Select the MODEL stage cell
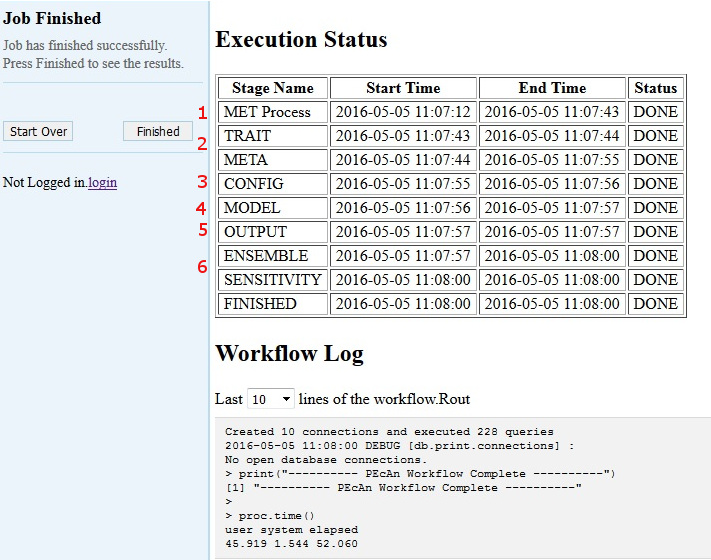This screenshot has height=560, width=711. [272, 208]
